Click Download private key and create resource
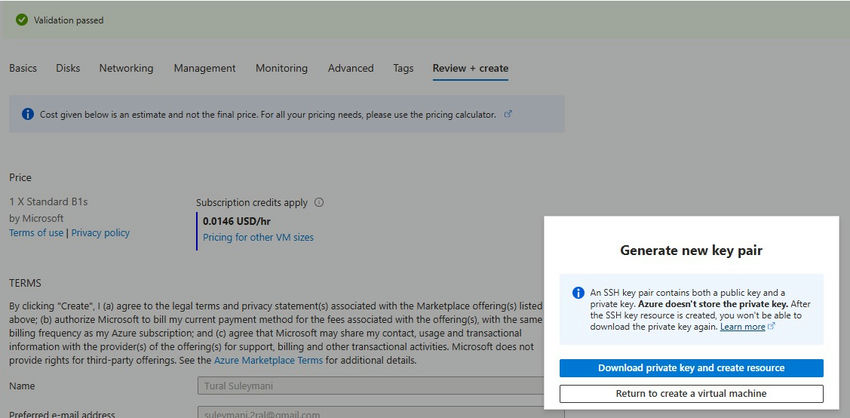 coord(691,368)
